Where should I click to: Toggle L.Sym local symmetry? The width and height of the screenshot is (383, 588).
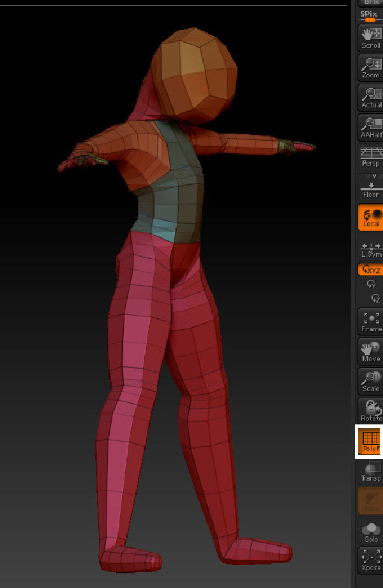(x=370, y=250)
